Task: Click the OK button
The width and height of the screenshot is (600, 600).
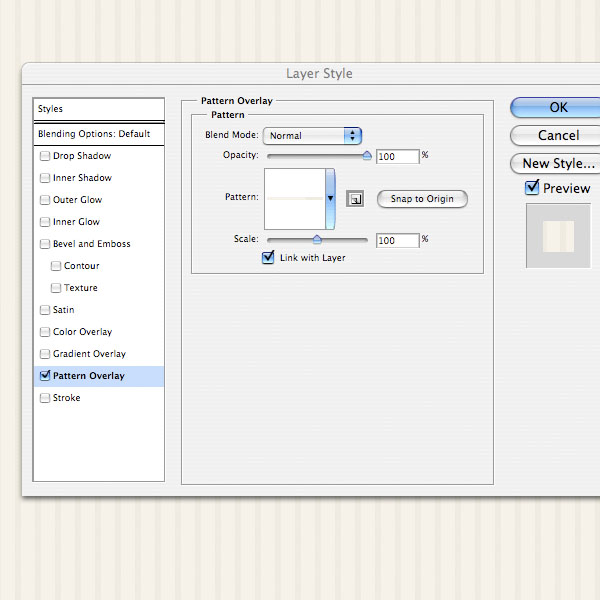Action: pos(556,107)
